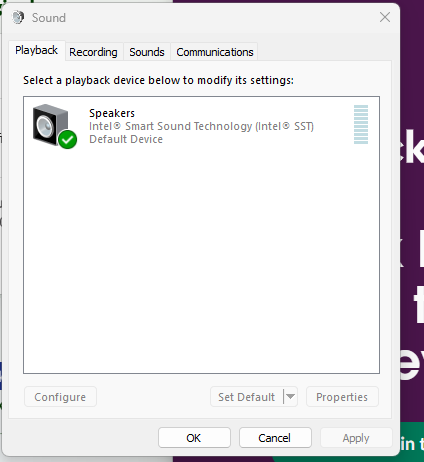This screenshot has height=462, width=424.
Task: Click the green default-device checkmark badge
Action: [x=68, y=140]
